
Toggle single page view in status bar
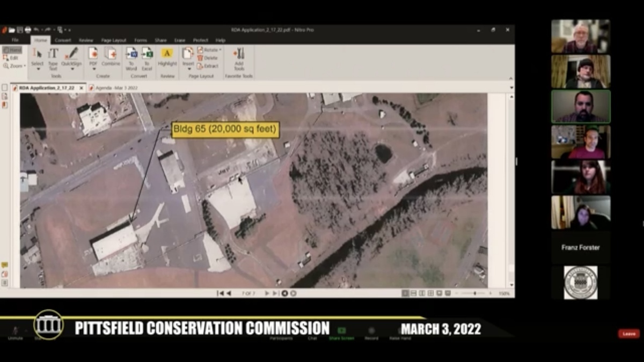coord(406,293)
